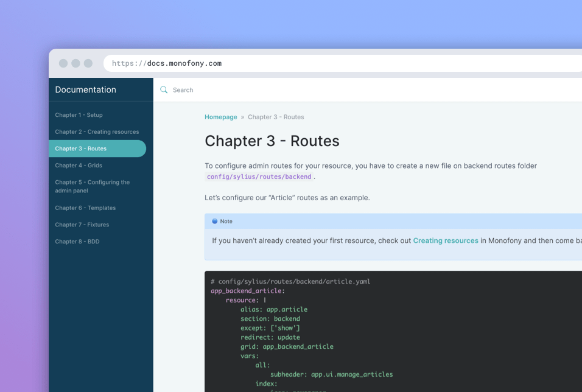Click the config/sylius/routes/backend inline code
This screenshot has height=392, width=582.
tap(259, 177)
